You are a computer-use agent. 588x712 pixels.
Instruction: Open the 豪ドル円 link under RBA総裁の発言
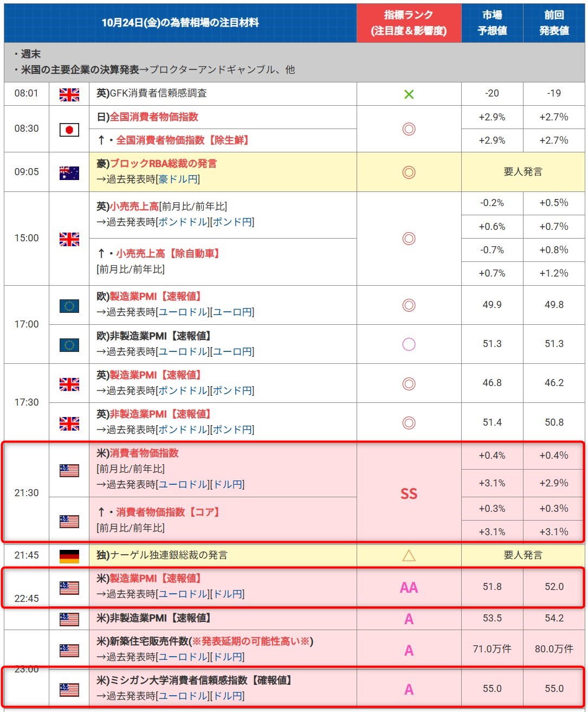(177, 179)
